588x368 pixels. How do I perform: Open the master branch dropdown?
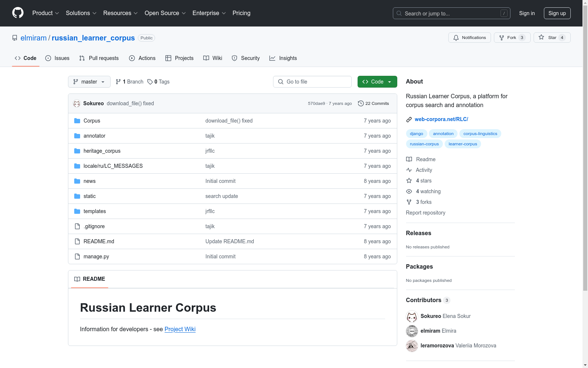click(x=89, y=82)
